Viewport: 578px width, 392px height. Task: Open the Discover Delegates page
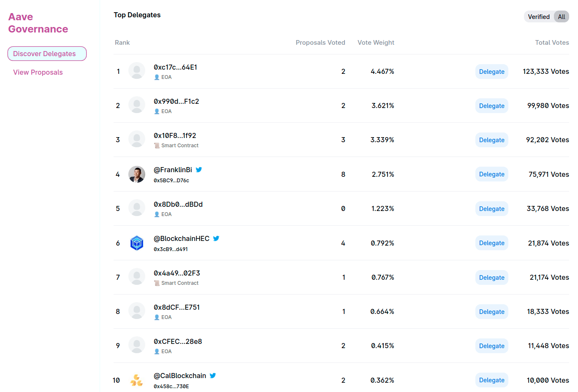point(47,54)
